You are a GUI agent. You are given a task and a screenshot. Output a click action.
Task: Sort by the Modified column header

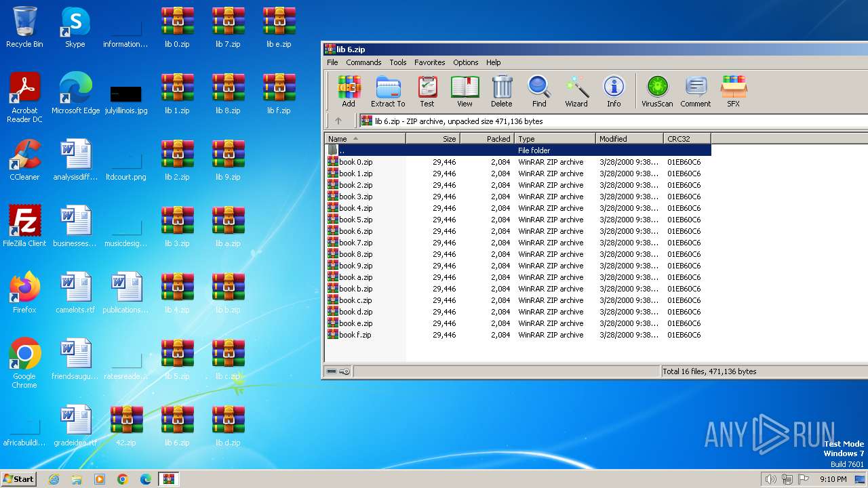(x=629, y=138)
